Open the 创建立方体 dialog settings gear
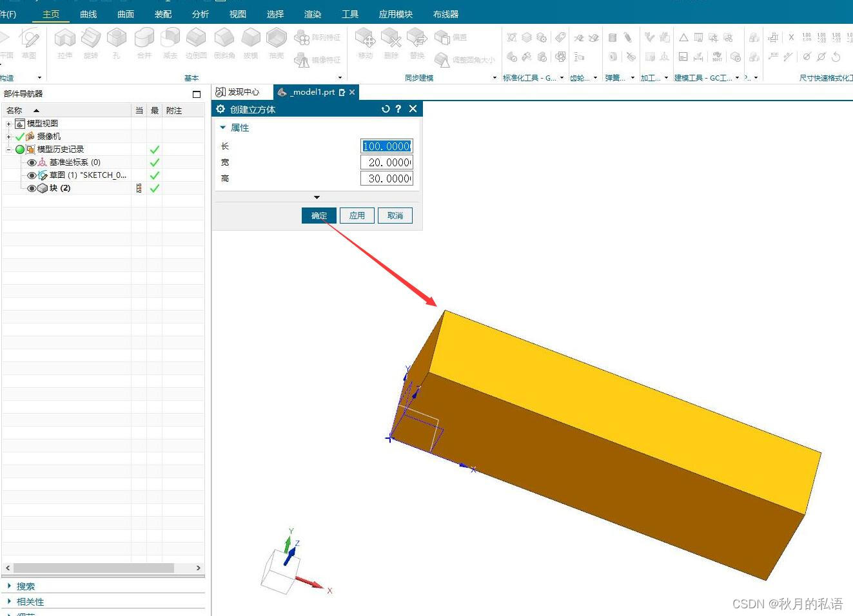 pyautogui.click(x=221, y=109)
